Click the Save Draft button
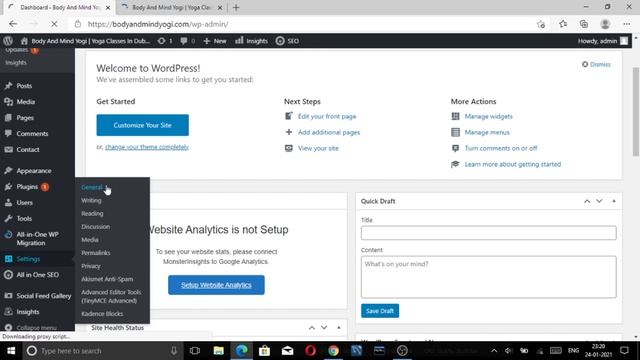This screenshot has height=360, width=640. click(x=380, y=311)
